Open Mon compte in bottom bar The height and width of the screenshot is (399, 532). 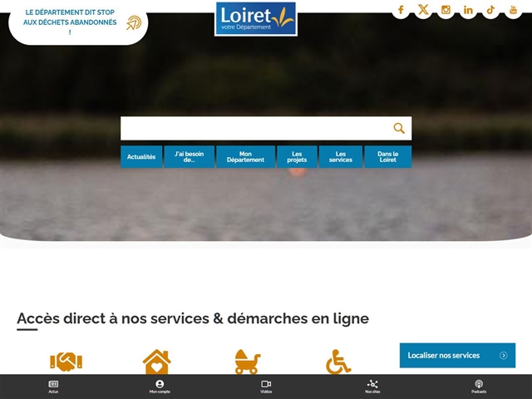tap(160, 387)
